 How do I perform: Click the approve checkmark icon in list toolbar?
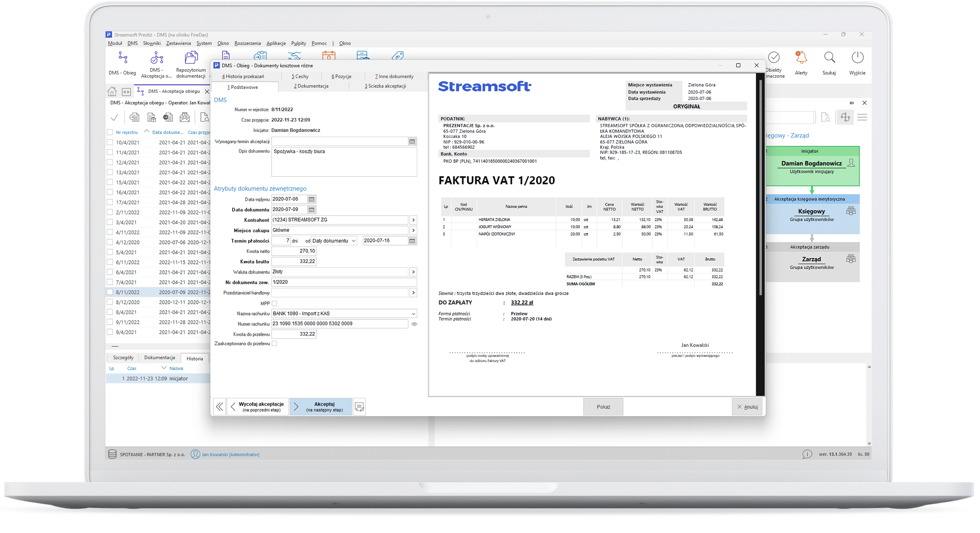114,117
